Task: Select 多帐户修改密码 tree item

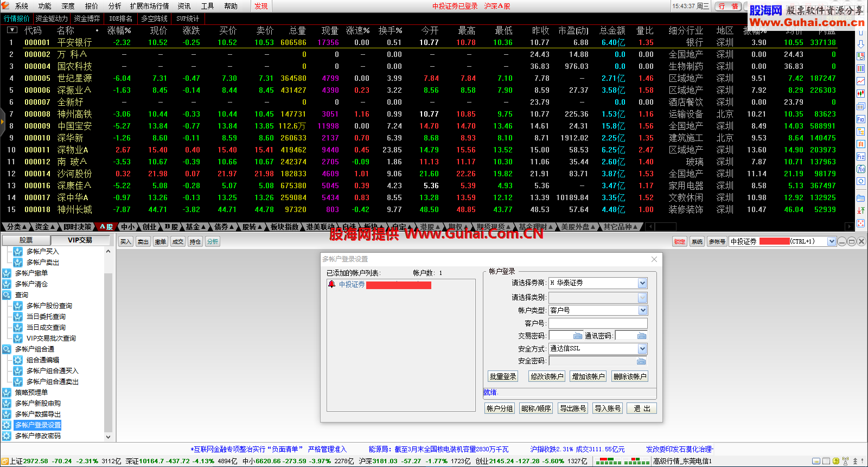Action: [x=37, y=436]
